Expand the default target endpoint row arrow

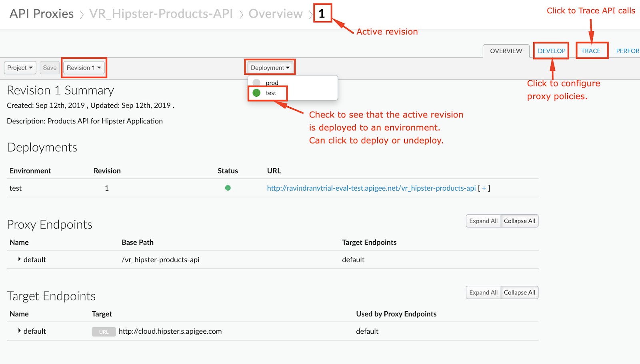(x=19, y=331)
